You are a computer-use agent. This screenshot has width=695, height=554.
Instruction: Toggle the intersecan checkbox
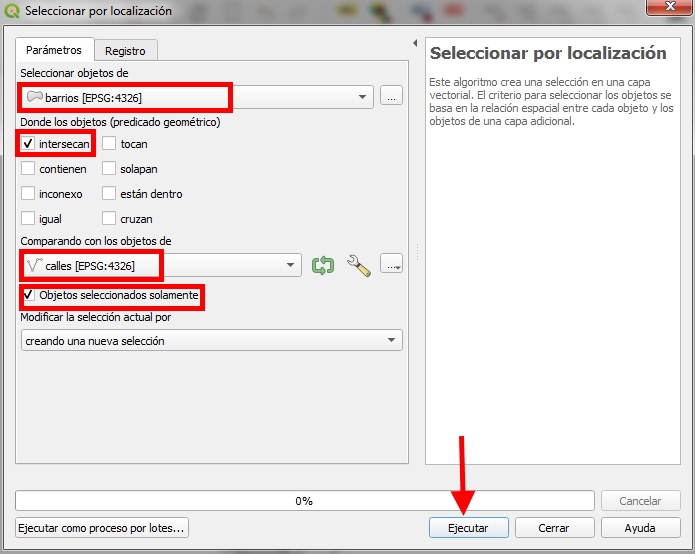[x=28, y=143]
